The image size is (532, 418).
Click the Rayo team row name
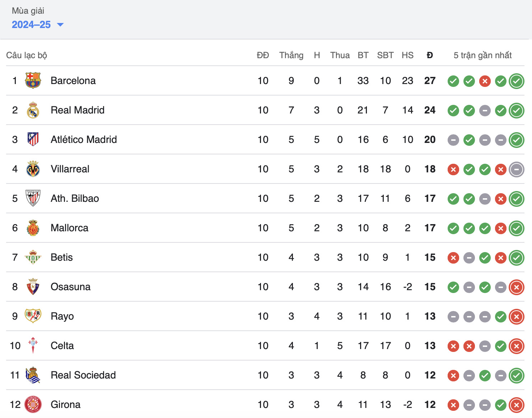(62, 316)
